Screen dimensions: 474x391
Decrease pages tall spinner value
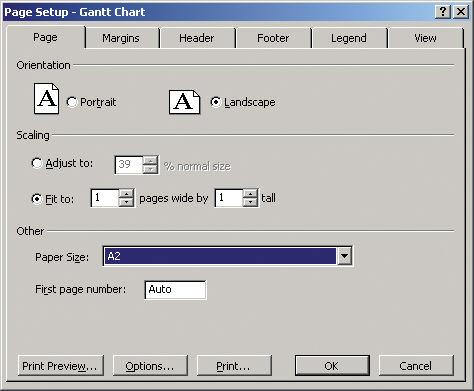(x=250, y=202)
